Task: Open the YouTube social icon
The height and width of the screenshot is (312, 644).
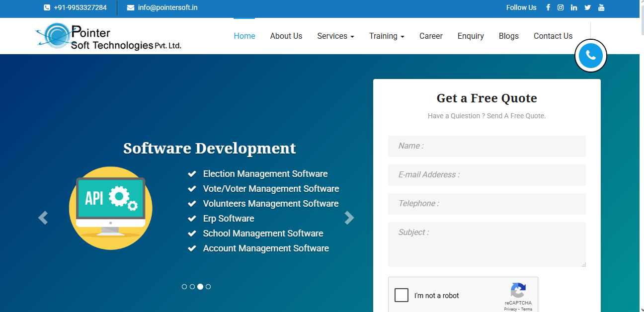Action: point(601,7)
